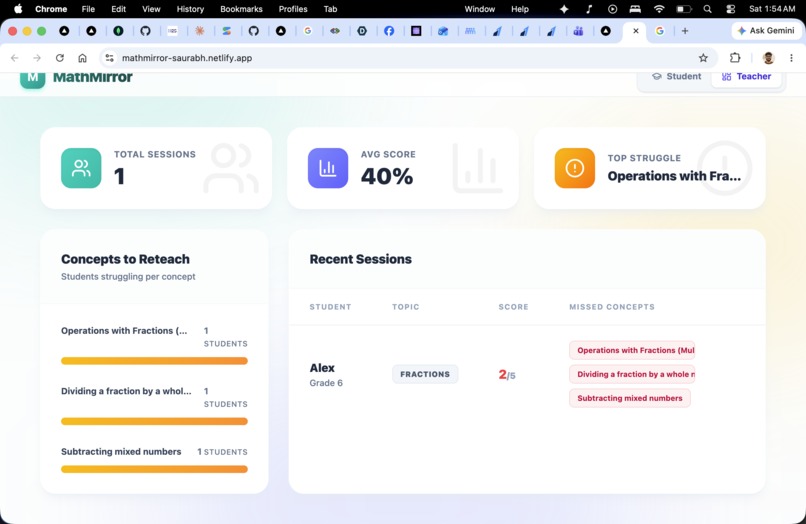
Task: Open Chrome three-dot menu
Action: point(791,58)
